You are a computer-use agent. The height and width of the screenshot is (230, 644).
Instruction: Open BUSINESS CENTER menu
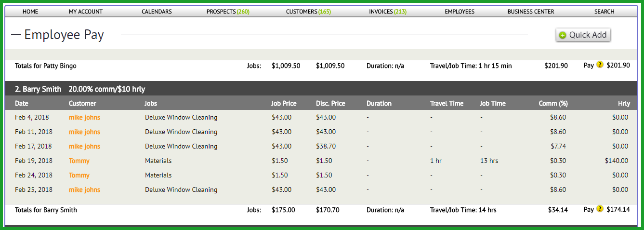coord(531,12)
